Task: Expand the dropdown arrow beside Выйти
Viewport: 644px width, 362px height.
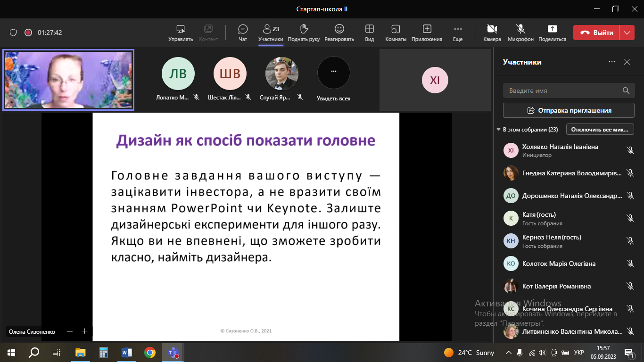Action: [x=627, y=33]
